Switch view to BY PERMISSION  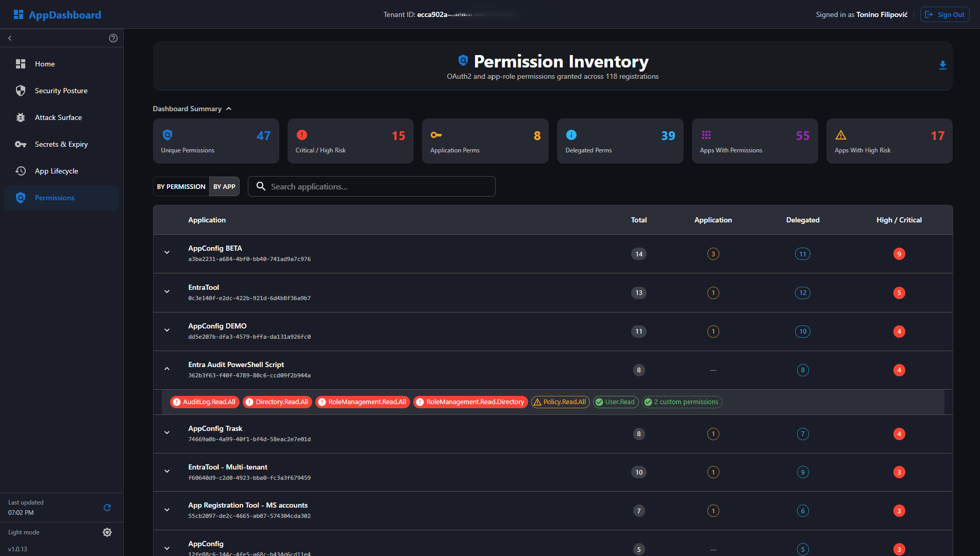click(181, 186)
